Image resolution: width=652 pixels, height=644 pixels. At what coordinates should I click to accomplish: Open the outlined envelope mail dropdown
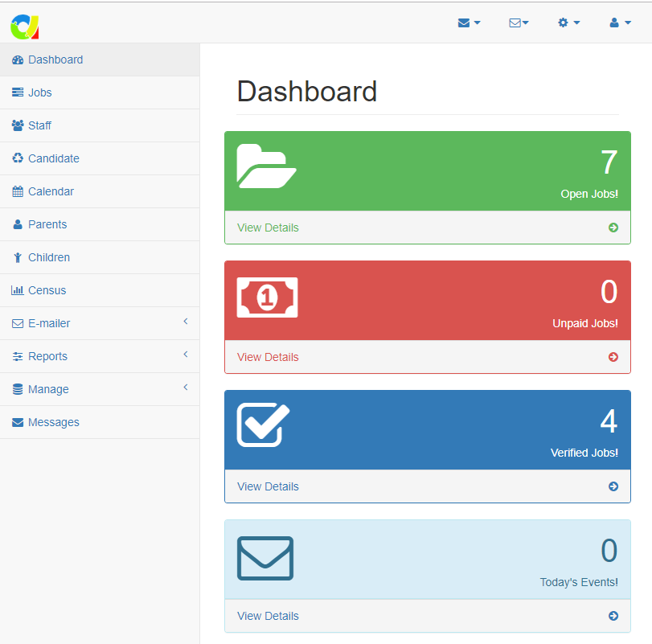click(519, 23)
